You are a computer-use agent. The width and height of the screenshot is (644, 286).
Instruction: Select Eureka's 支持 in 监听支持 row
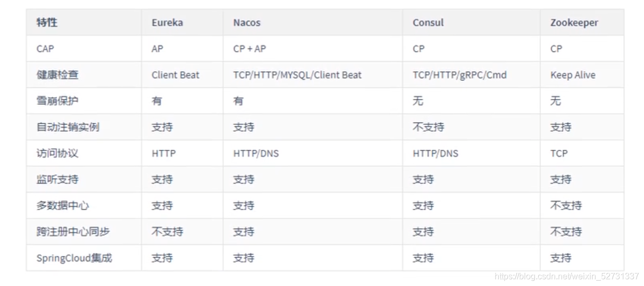(162, 179)
